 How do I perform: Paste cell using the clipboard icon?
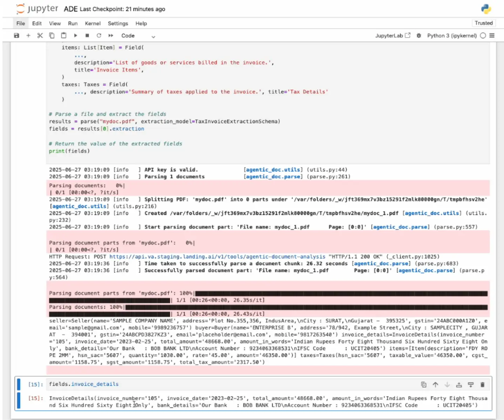[x=63, y=35]
